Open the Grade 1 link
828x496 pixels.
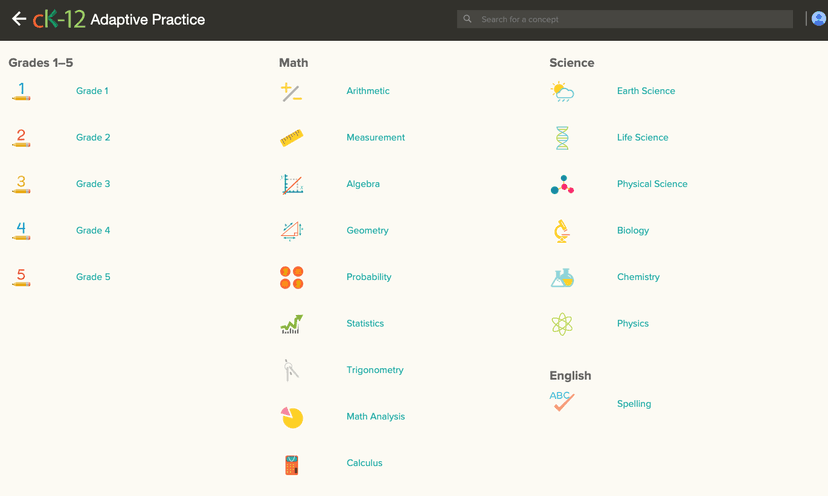[x=92, y=91]
